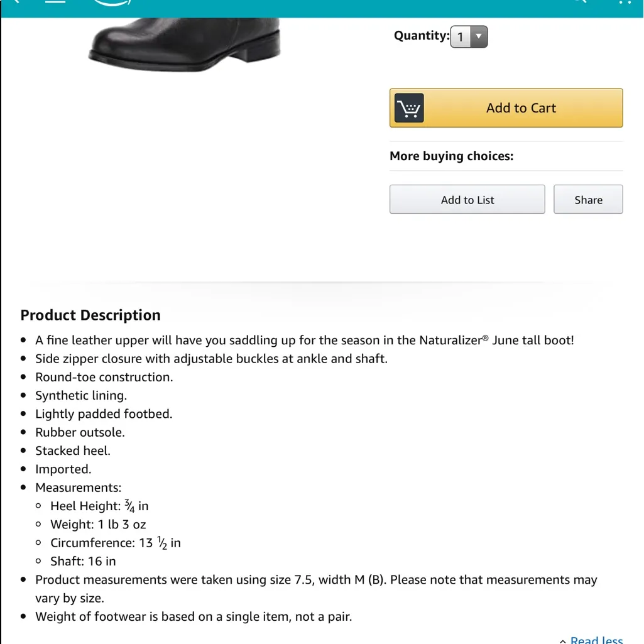Open the hamburger menu in the header
644x644 pixels.
(55, 2)
